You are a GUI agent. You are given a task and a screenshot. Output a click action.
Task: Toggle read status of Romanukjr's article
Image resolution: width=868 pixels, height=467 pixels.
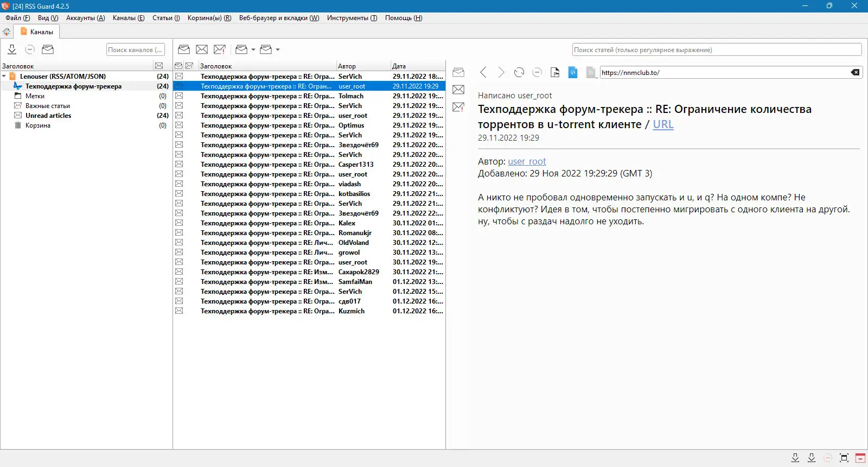pyautogui.click(x=179, y=233)
